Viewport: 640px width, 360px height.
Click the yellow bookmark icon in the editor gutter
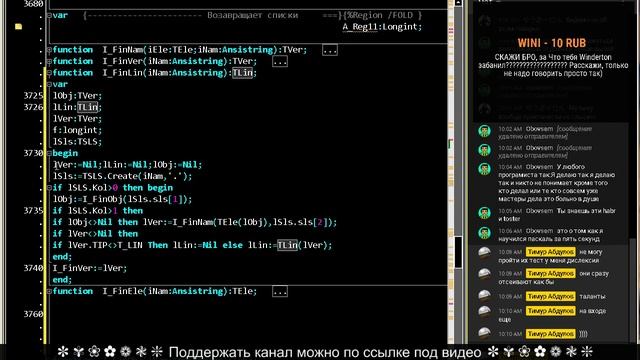click(18, 27)
